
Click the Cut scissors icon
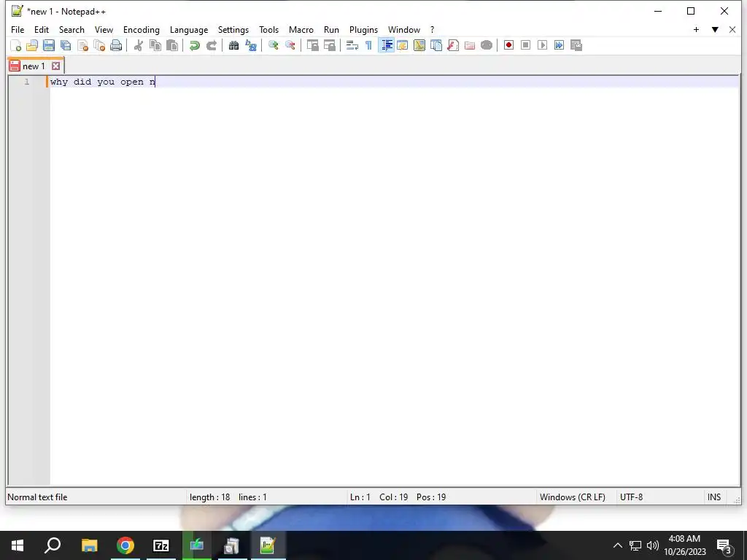[138, 45]
